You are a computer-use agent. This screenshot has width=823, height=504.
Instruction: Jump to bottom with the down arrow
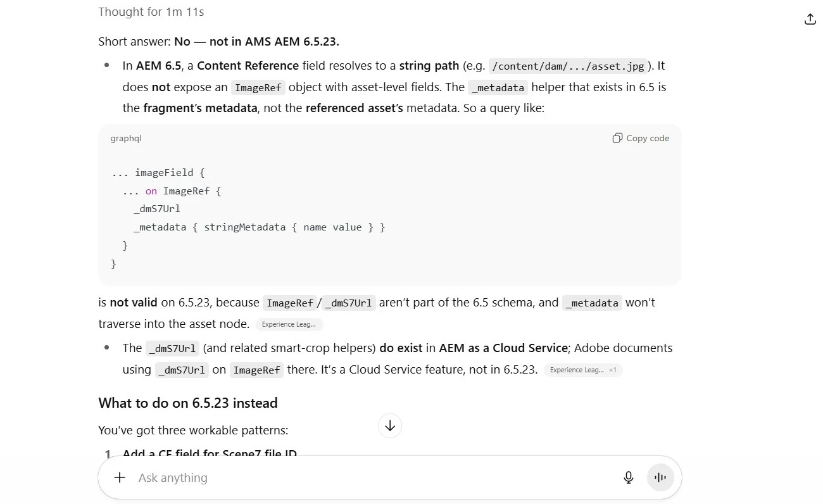click(390, 425)
